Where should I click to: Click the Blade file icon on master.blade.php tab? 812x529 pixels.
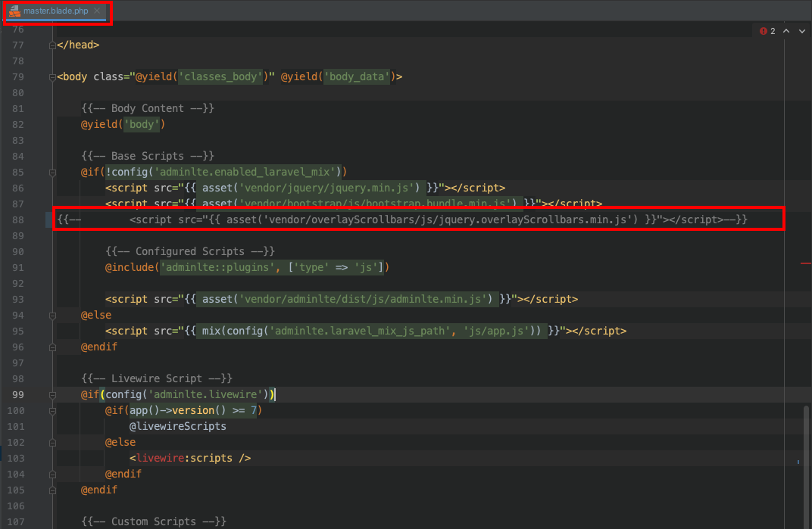[14, 11]
